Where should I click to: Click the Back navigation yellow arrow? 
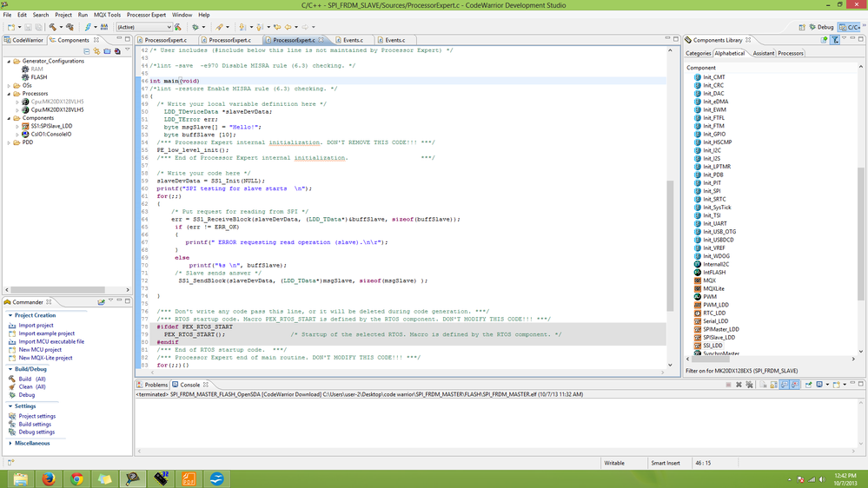[x=288, y=27]
